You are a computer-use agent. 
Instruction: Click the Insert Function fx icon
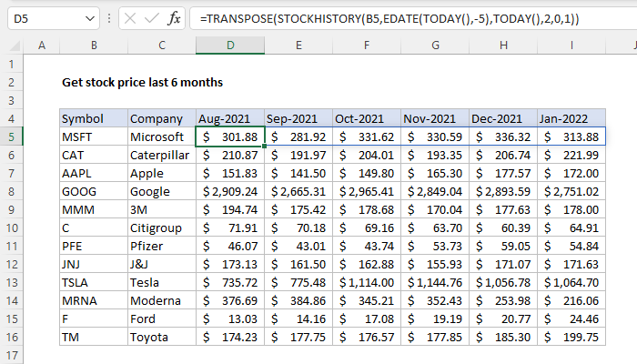171,18
